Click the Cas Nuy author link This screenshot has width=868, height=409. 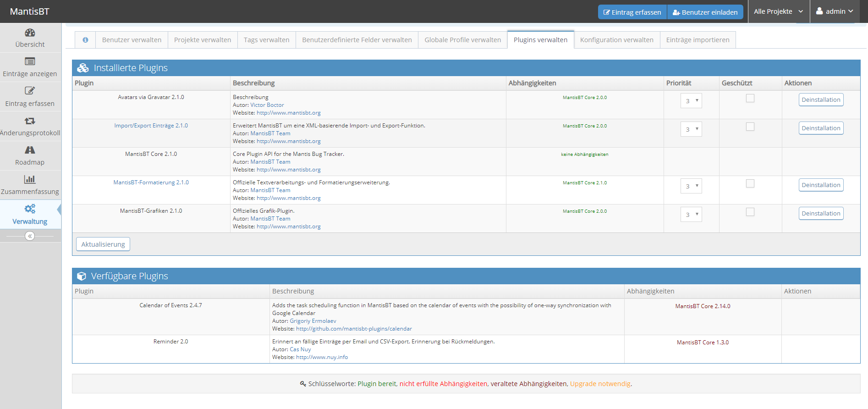(x=300, y=349)
